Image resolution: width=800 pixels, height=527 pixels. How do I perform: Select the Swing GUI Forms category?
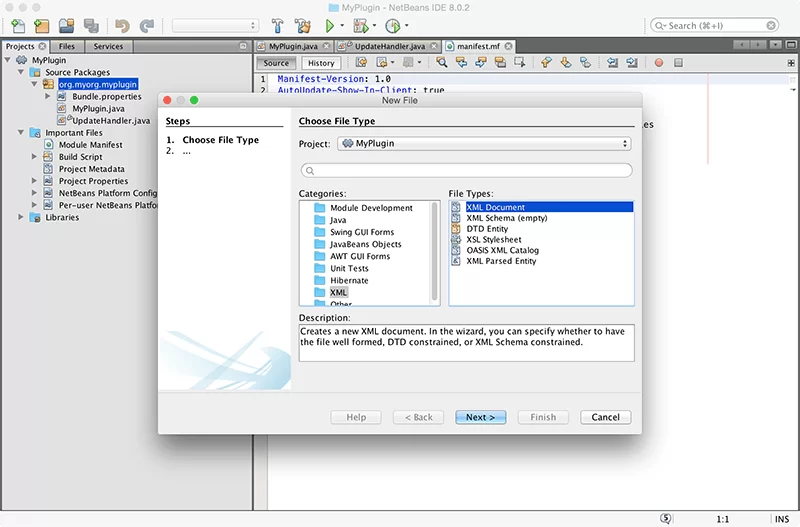click(362, 232)
